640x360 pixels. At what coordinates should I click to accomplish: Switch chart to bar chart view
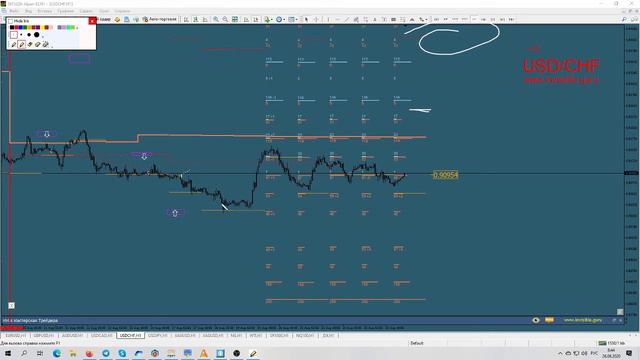tap(186, 19)
